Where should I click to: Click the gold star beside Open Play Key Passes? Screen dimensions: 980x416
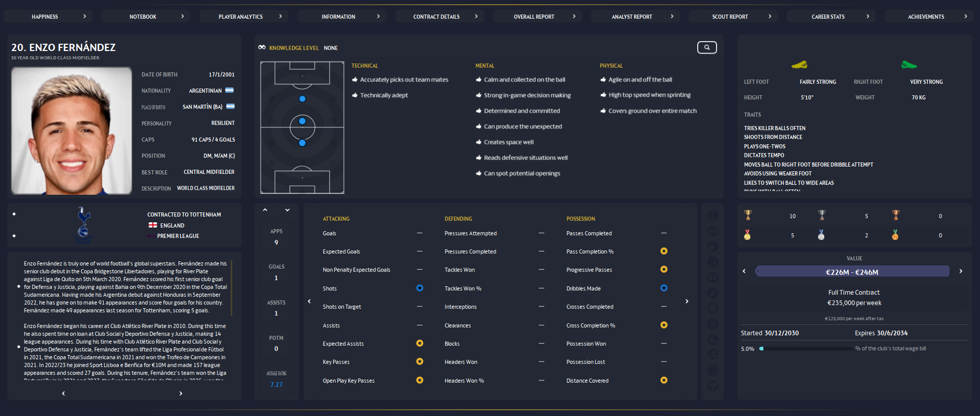(x=420, y=380)
